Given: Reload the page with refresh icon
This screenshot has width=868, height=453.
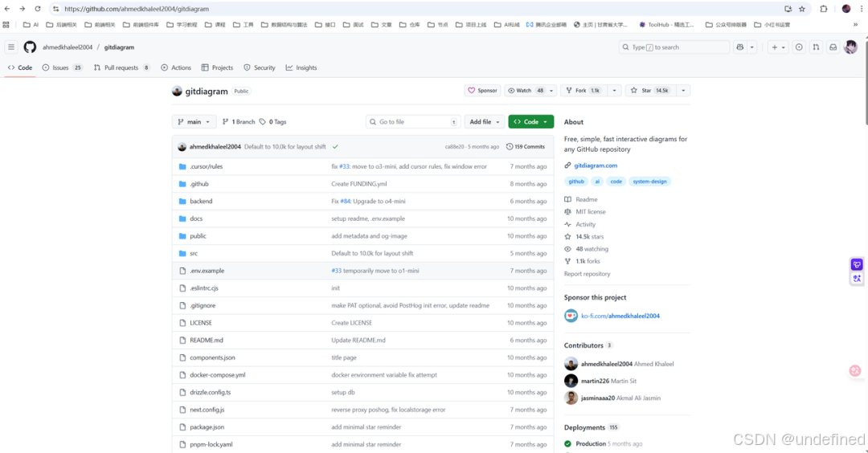Looking at the screenshot, I should click(38, 9).
